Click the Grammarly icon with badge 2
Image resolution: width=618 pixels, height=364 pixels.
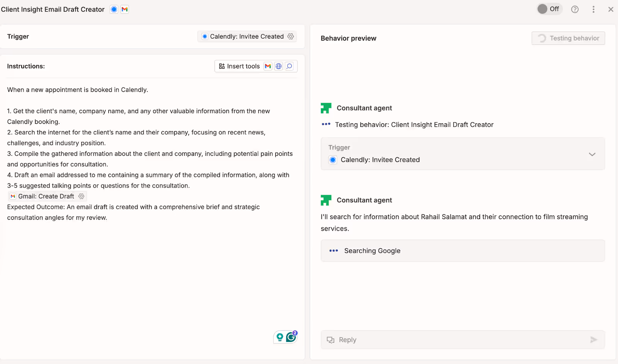[x=291, y=337]
